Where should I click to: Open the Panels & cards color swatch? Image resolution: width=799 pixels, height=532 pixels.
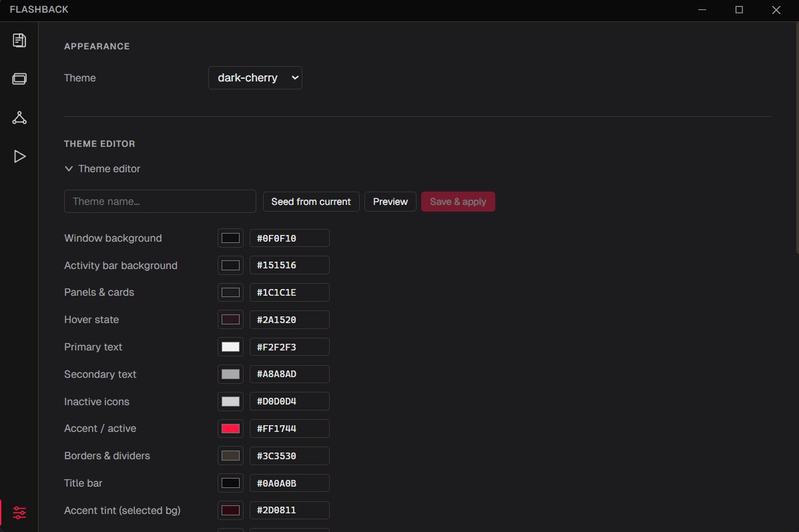click(x=230, y=292)
